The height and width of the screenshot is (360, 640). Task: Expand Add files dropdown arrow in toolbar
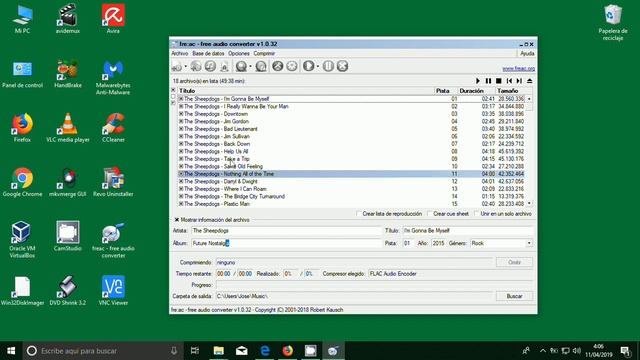(x=186, y=66)
